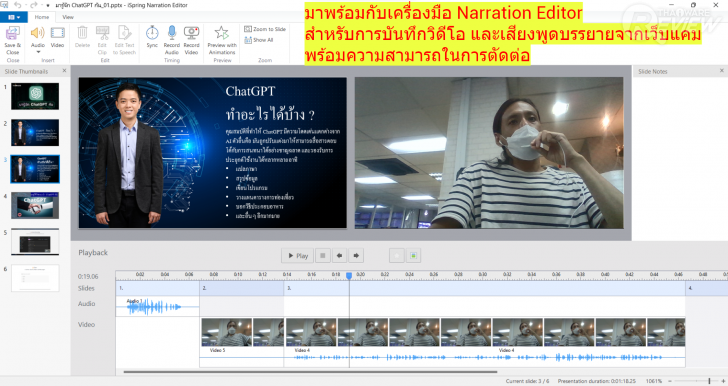Screen dimensions: 728x386
Task: Click the webcam video preview pane
Action: click(x=489, y=153)
